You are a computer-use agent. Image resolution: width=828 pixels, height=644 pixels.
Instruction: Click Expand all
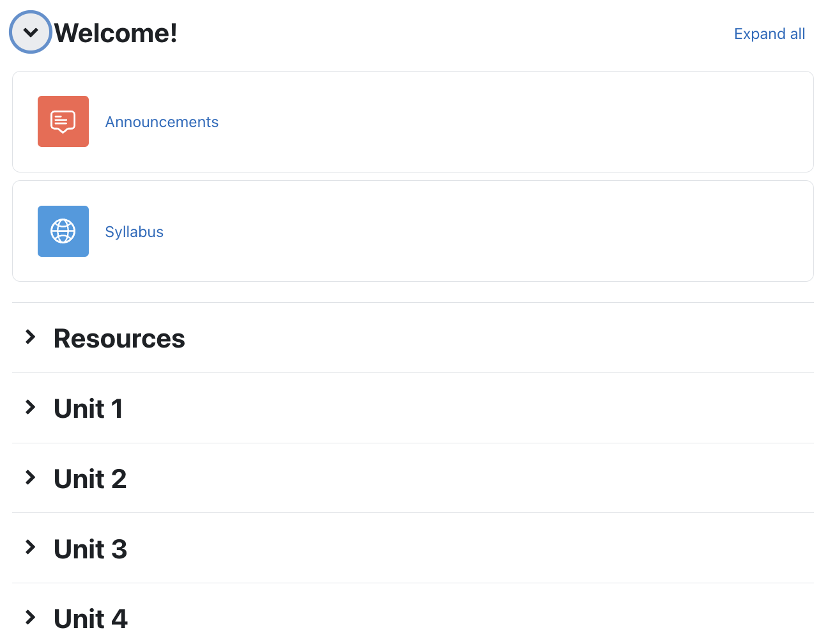point(769,33)
